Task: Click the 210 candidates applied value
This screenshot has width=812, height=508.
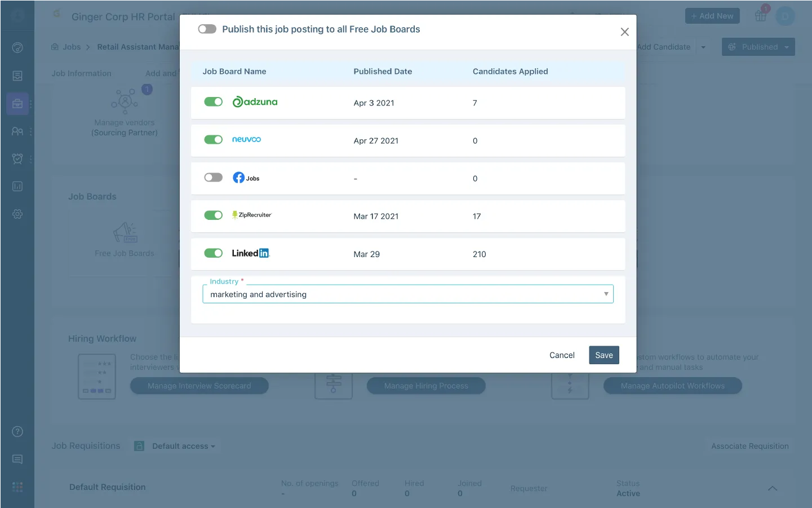Action: (x=479, y=254)
